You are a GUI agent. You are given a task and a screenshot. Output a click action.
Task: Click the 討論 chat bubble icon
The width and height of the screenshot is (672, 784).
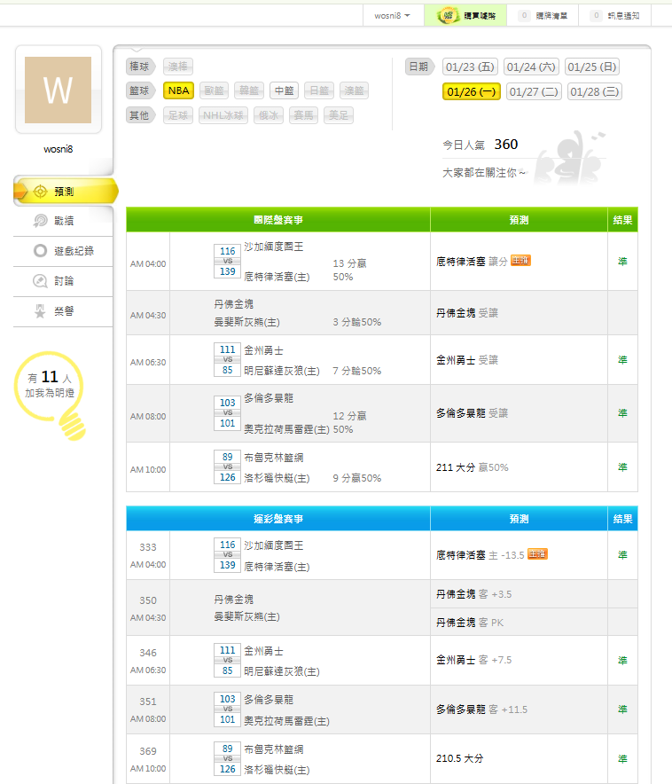click(x=40, y=281)
